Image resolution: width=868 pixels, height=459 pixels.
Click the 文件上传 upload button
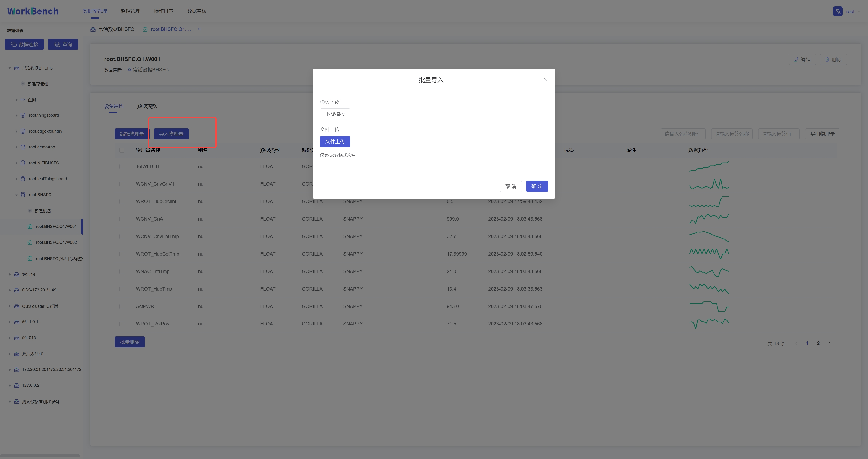335,141
